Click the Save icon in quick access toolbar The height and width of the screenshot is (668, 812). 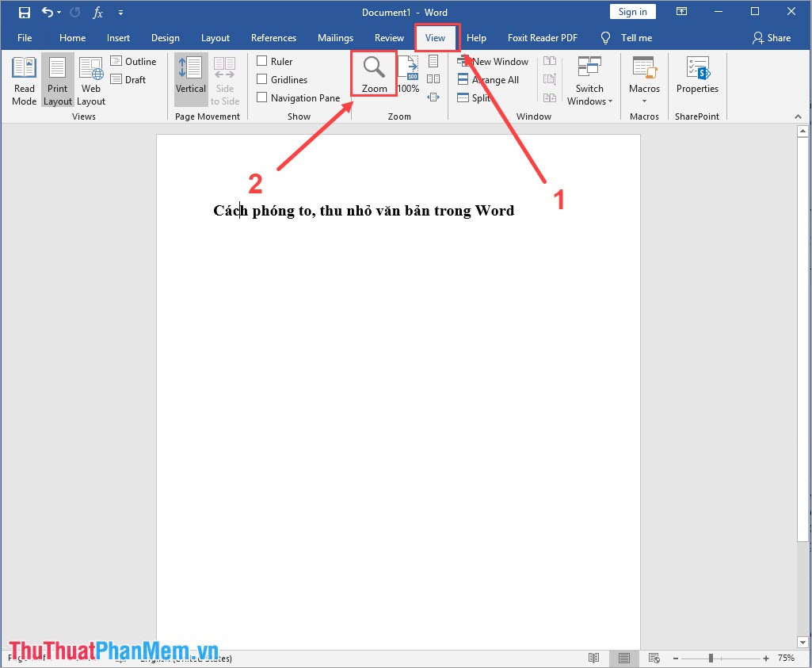tap(25, 13)
